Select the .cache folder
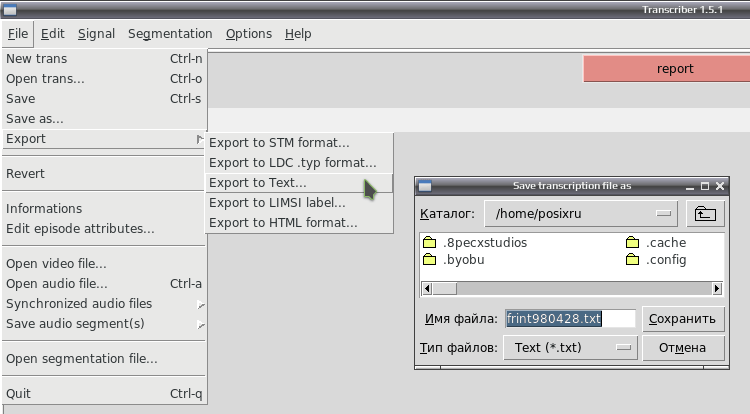Screen dimensions: 750x414 coord(656,243)
